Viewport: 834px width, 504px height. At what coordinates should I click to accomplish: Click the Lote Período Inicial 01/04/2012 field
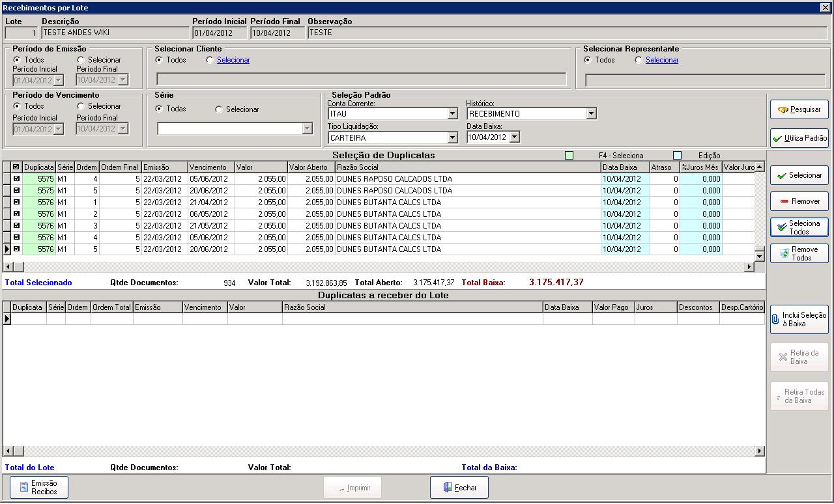click(x=220, y=33)
